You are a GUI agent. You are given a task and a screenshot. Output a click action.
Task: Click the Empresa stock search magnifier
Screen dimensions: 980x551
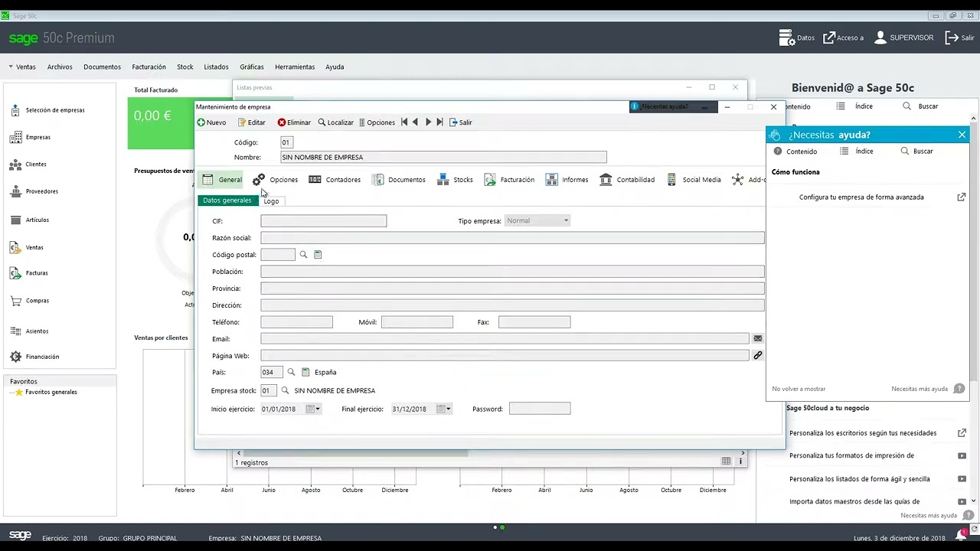286,391
